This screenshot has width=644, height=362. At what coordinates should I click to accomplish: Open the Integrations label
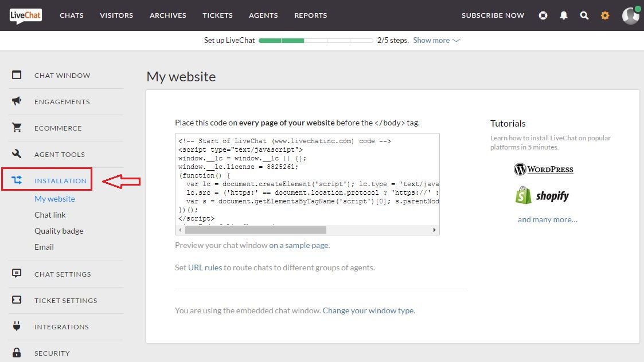pyautogui.click(x=61, y=326)
